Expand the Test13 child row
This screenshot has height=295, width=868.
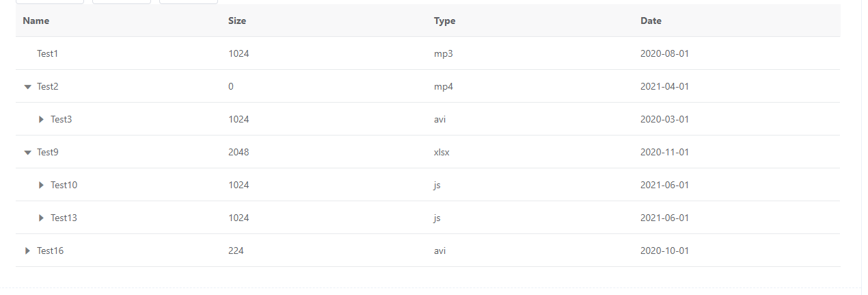point(42,218)
